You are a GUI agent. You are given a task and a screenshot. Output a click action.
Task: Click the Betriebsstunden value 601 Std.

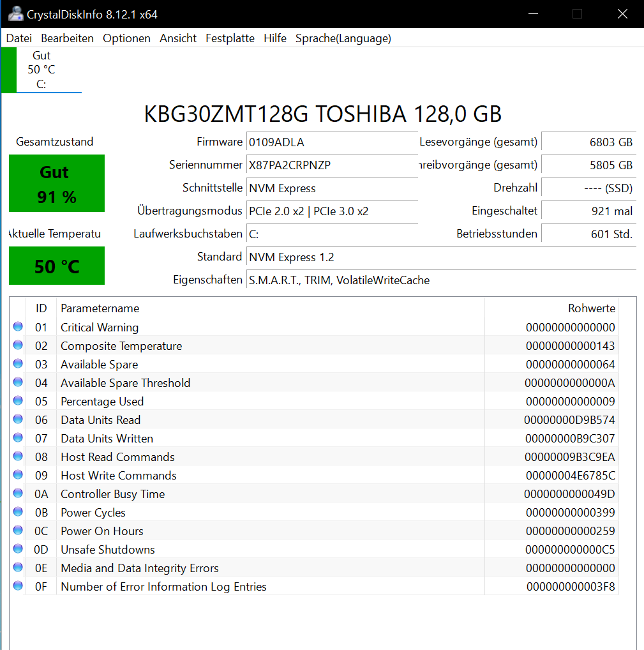(x=589, y=234)
